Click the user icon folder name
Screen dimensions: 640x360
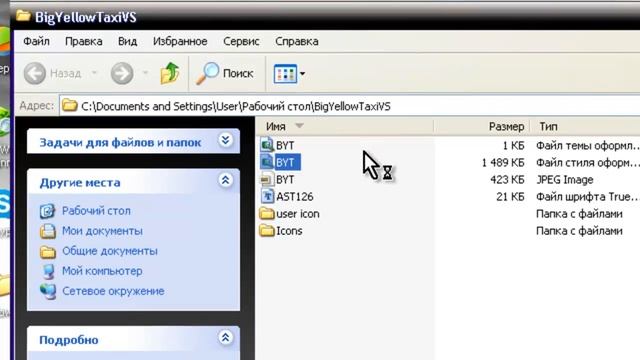[298, 214]
